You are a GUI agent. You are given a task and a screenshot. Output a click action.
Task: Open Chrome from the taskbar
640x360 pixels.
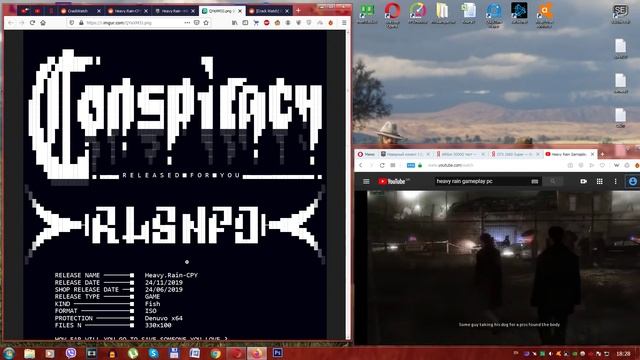(x=216, y=353)
